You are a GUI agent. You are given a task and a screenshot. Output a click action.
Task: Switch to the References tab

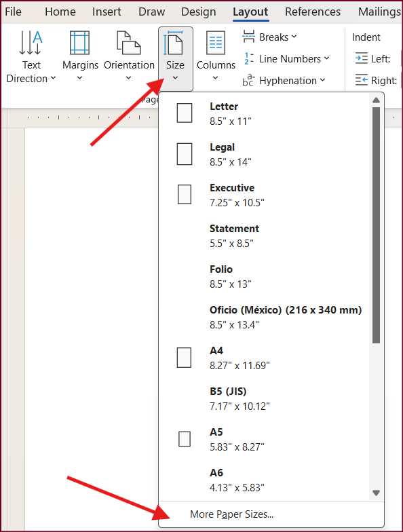pyautogui.click(x=312, y=12)
